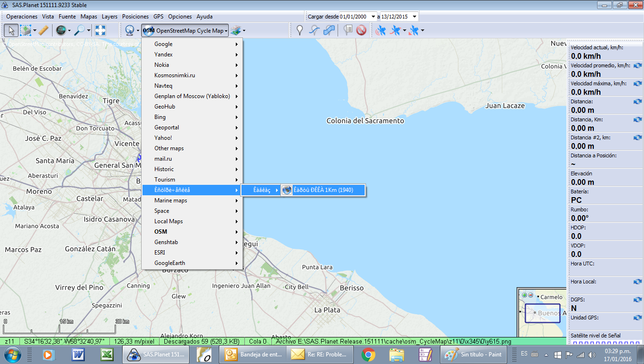Activate the ruler distance measurement tool
Viewport: 644px width, 364px height.
[43, 30]
